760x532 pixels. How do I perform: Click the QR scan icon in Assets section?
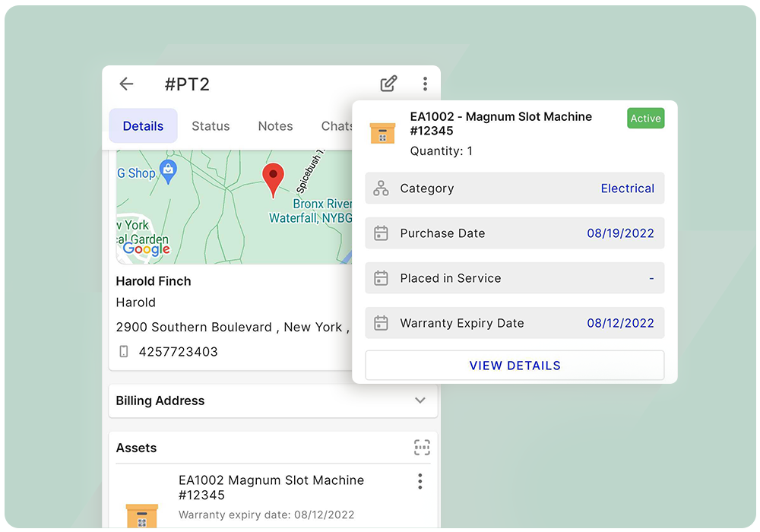tap(422, 448)
